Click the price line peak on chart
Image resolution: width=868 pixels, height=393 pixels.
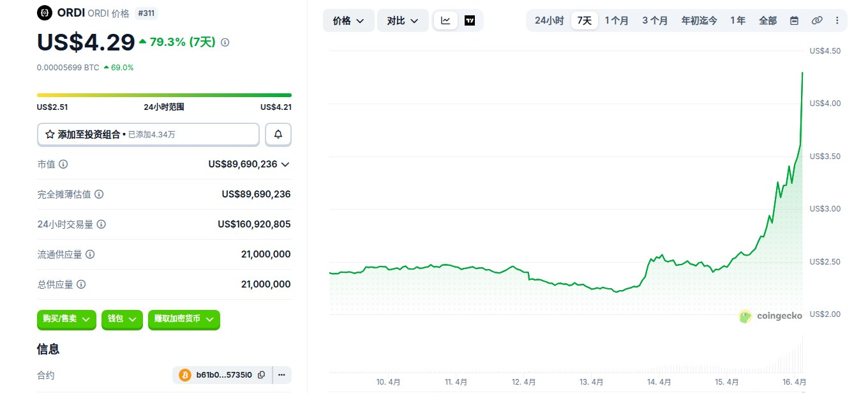coord(802,73)
